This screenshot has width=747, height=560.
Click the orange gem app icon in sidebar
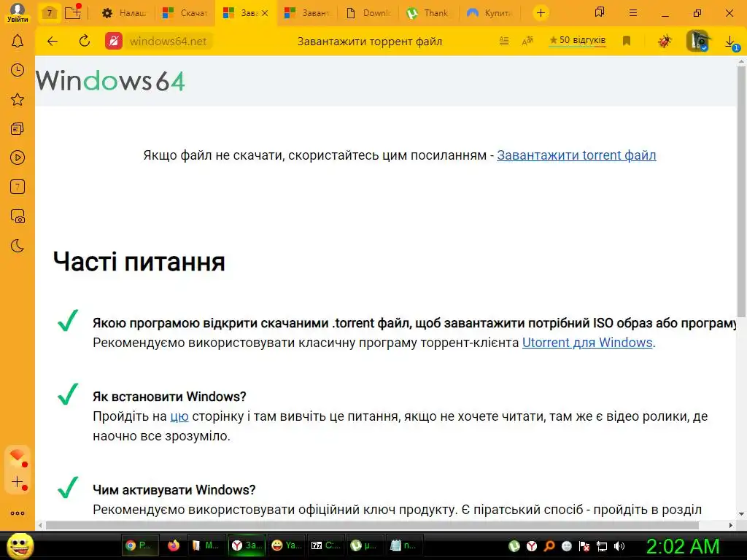click(x=18, y=457)
